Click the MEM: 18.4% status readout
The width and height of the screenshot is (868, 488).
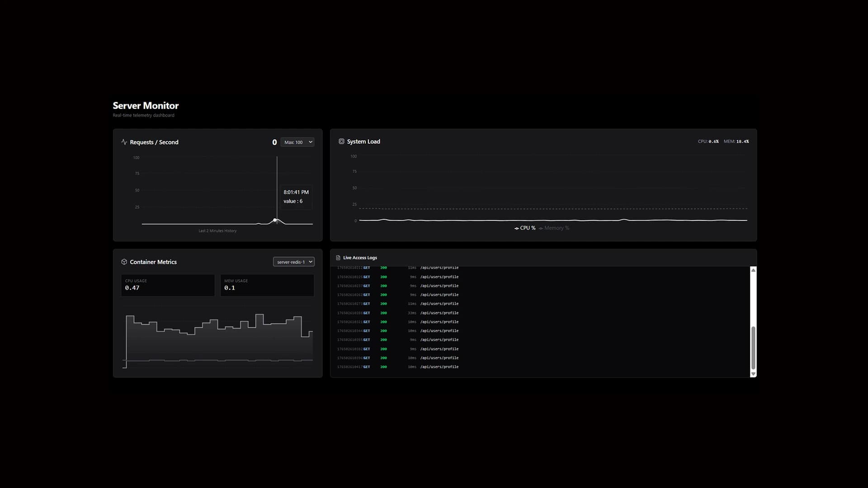pos(736,141)
